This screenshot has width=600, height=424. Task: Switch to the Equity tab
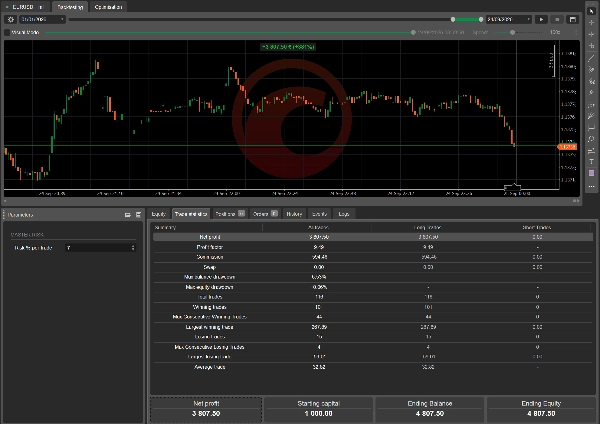coord(158,214)
